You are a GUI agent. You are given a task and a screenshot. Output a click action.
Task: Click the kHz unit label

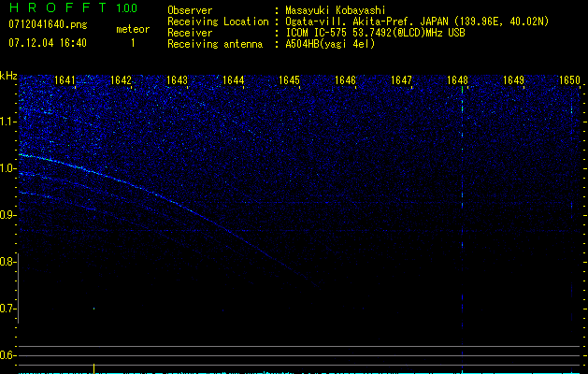tap(8, 76)
